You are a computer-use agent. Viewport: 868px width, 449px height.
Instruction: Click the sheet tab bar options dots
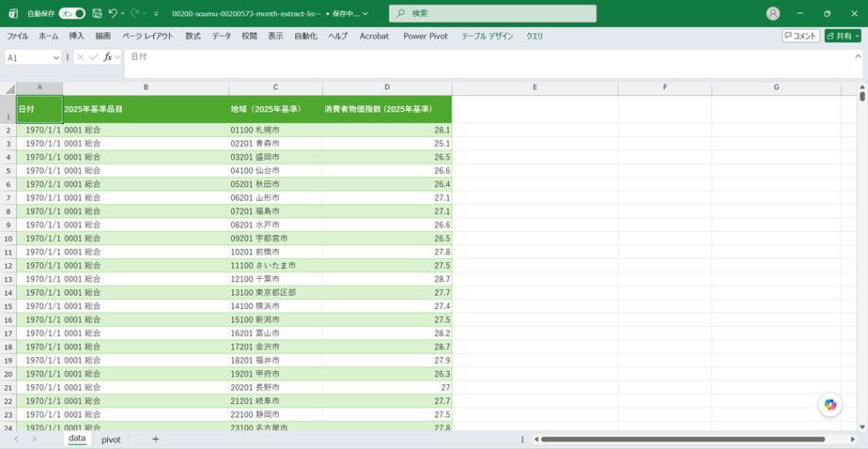click(522, 439)
